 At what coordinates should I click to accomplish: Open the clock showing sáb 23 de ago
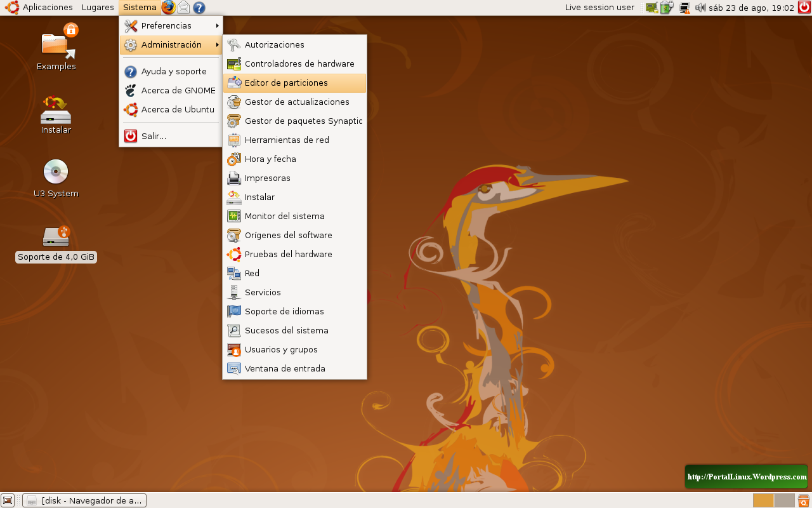751,8
